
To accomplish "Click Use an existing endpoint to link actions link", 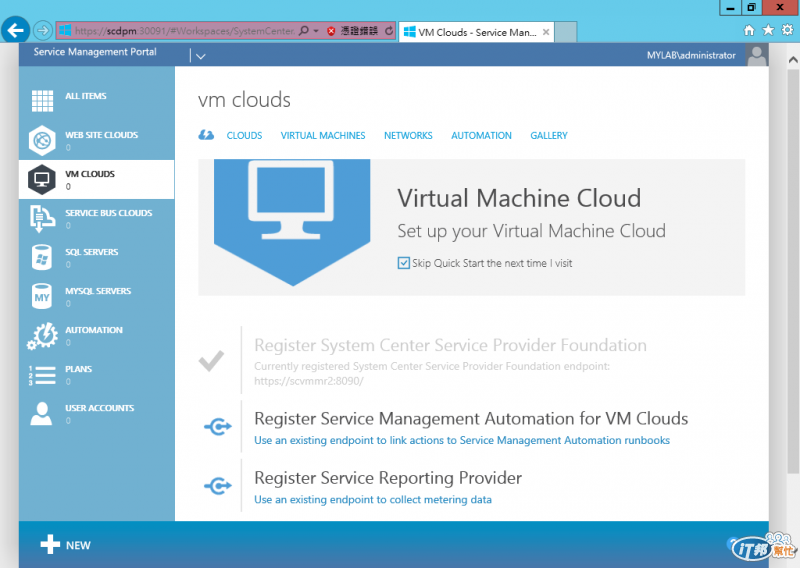I will [462, 440].
